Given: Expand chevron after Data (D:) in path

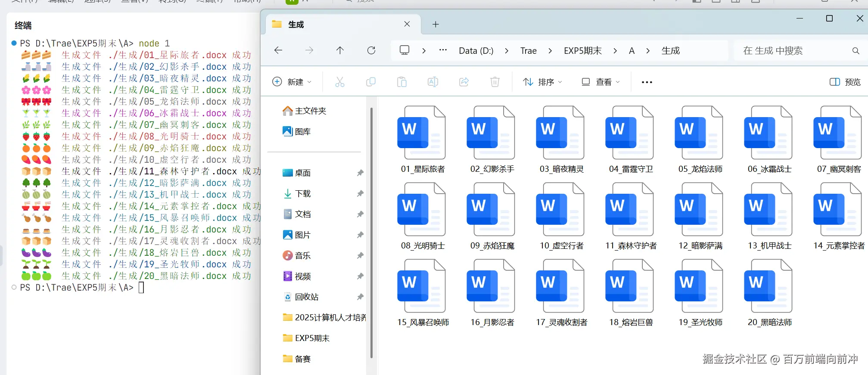Looking at the screenshot, I should 507,51.
